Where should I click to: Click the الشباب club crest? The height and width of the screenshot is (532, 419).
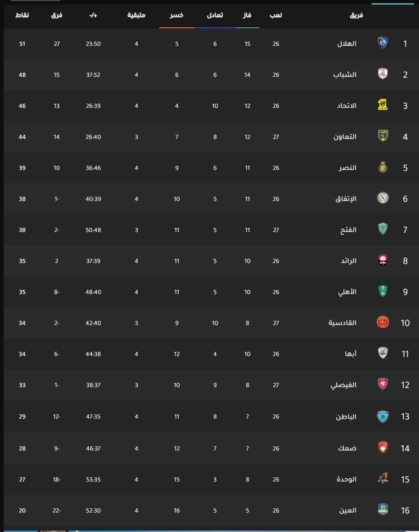pyautogui.click(x=383, y=74)
